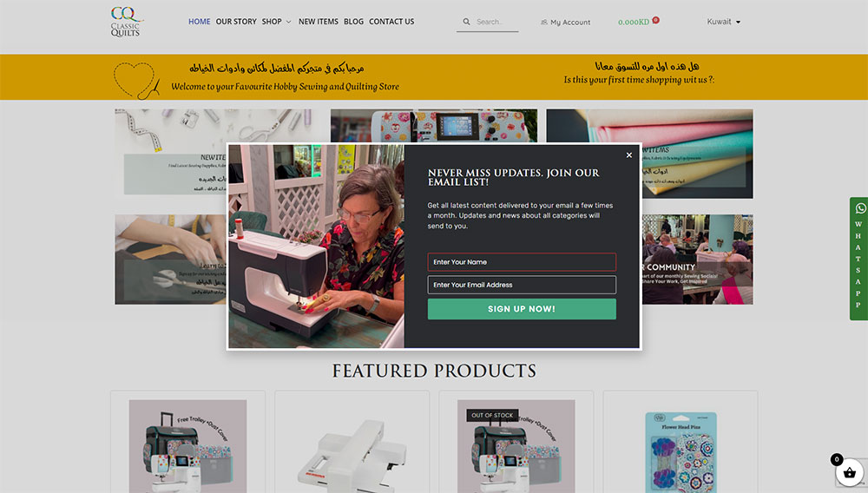Open the Flower Head Pins product thumbnail
Image resolution: width=868 pixels, height=493 pixels.
click(680, 445)
